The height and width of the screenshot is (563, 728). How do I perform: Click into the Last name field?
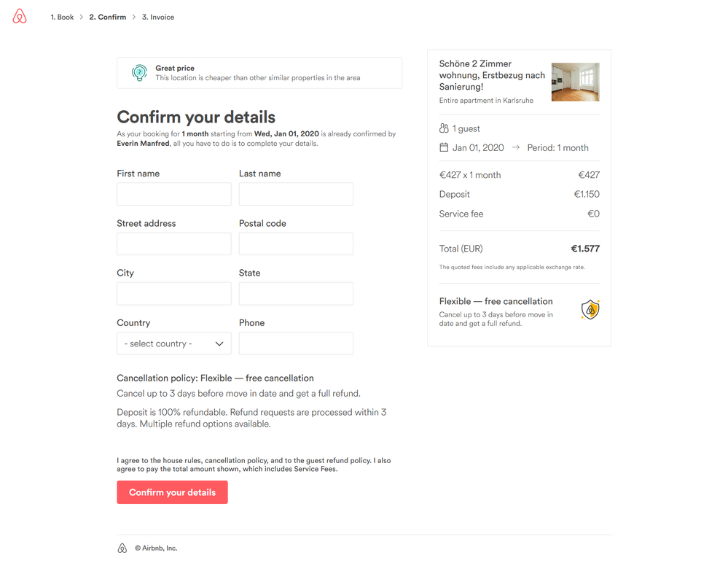296,194
